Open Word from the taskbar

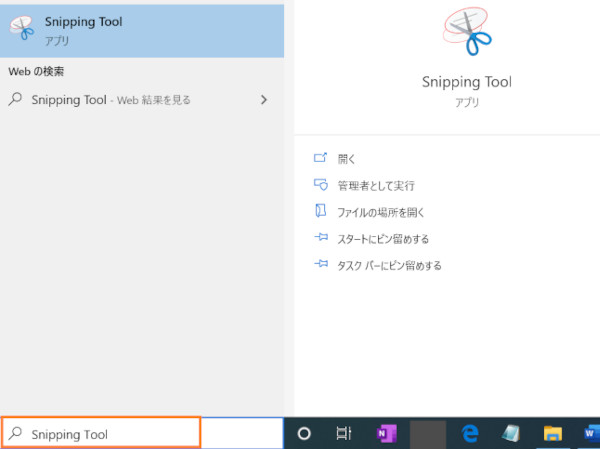coord(592,434)
